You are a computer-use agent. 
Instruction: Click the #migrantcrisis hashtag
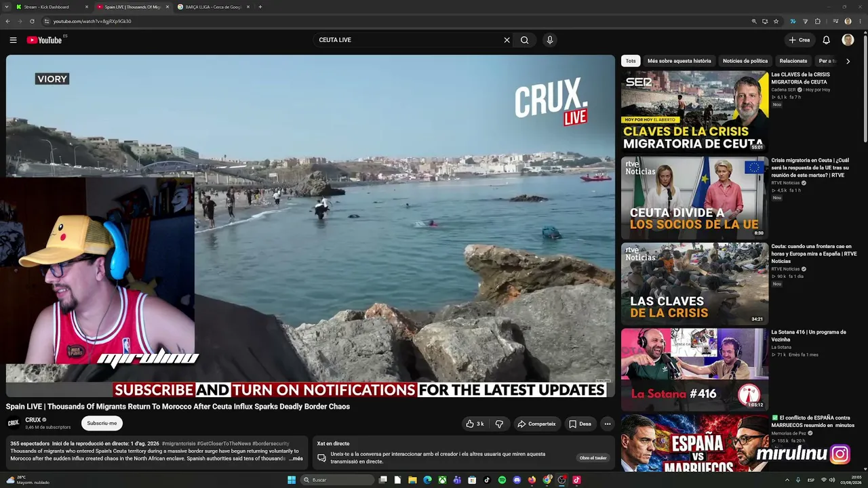pyautogui.click(x=178, y=443)
